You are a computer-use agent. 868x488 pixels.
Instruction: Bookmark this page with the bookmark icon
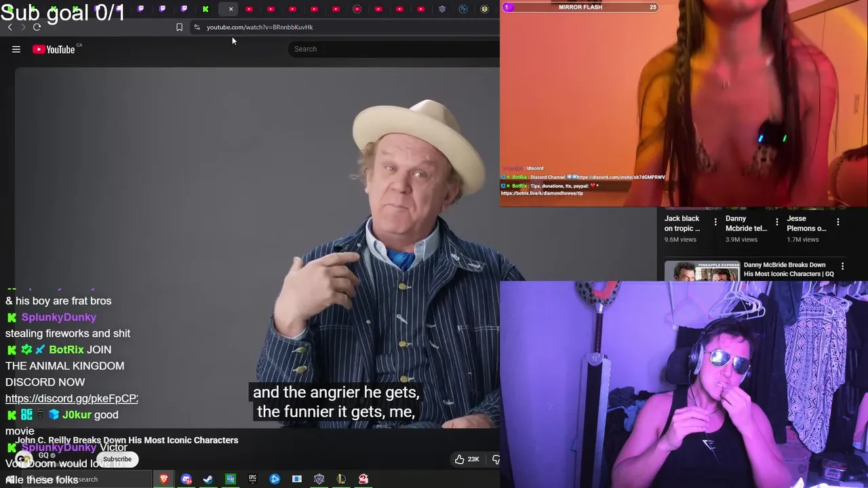[x=179, y=27]
